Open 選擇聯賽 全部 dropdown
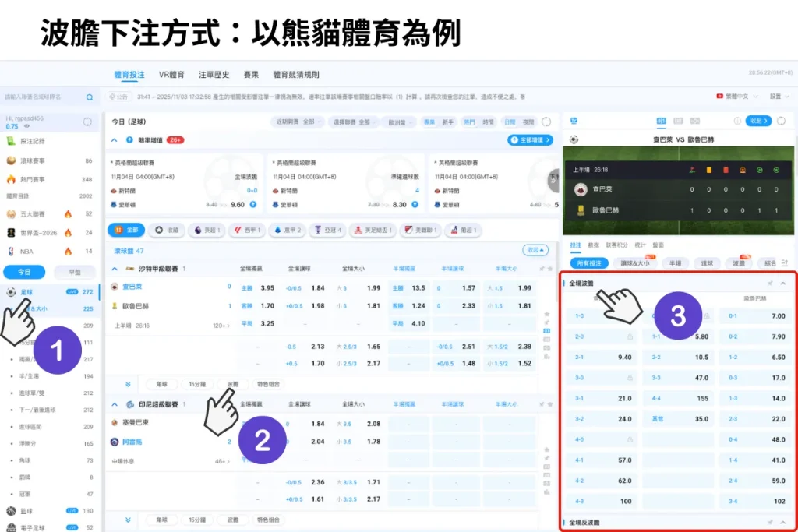Image resolution: width=798 pixels, height=532 pixels. (355, 122)
